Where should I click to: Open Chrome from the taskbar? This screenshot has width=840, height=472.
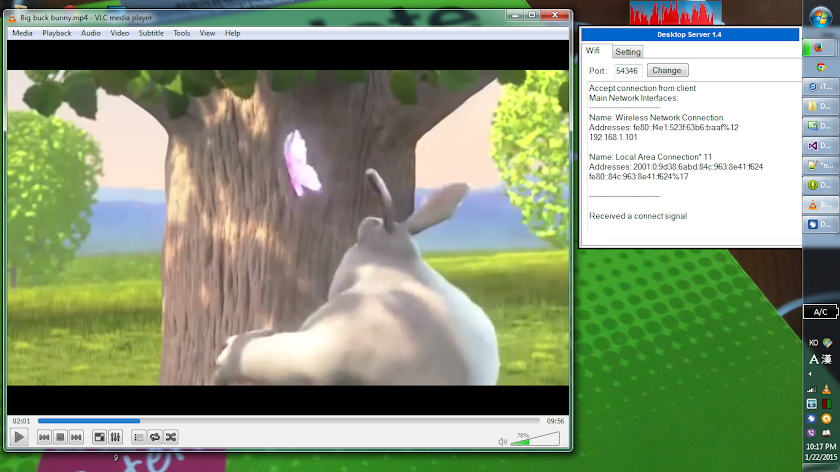(x=820, y=67)
